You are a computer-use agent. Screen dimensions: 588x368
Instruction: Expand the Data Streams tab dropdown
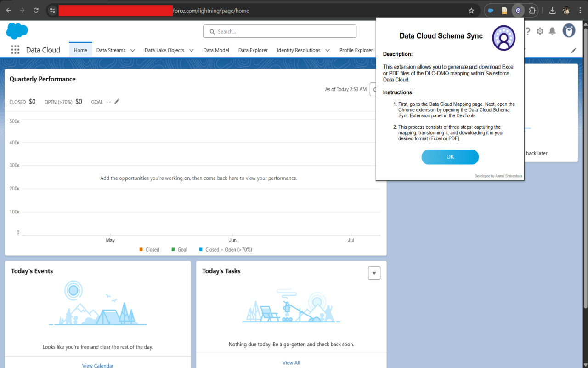point(132,51)
